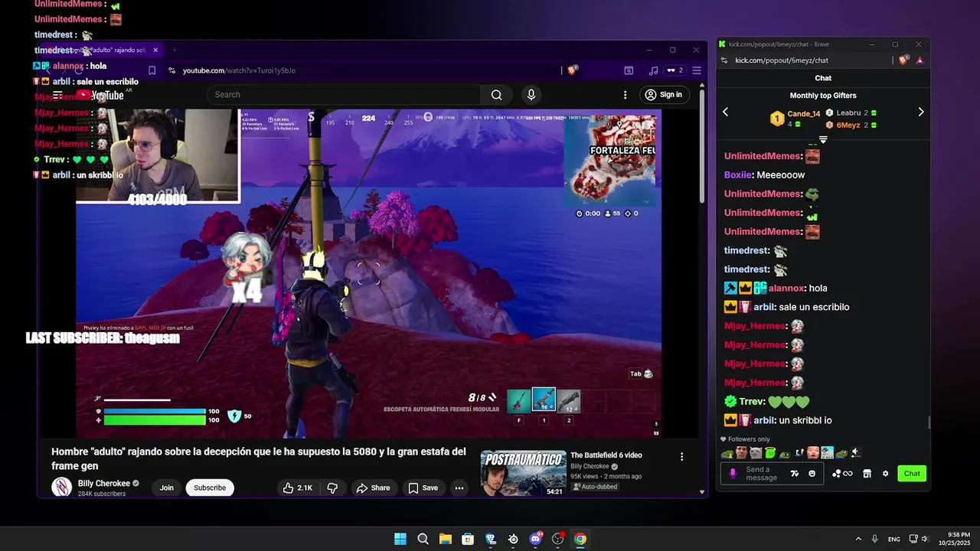Collapse the Monthly top Gifters panel

(823, 139)
